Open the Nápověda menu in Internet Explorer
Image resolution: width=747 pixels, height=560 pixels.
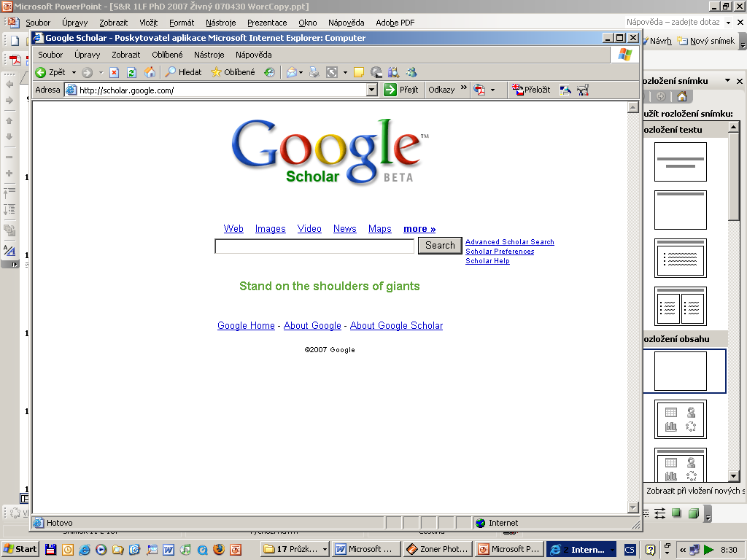(253, 55)
